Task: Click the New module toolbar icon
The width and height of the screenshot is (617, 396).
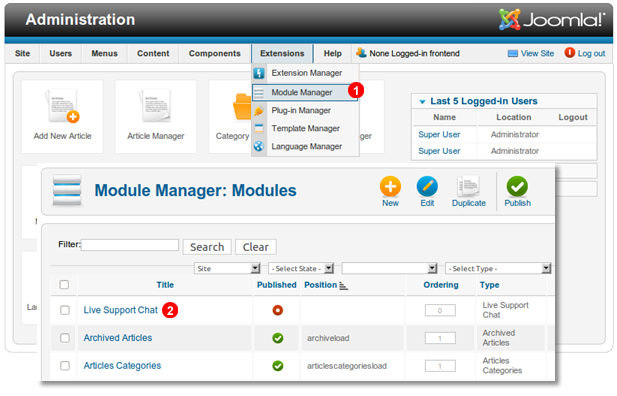Action: 390,186
